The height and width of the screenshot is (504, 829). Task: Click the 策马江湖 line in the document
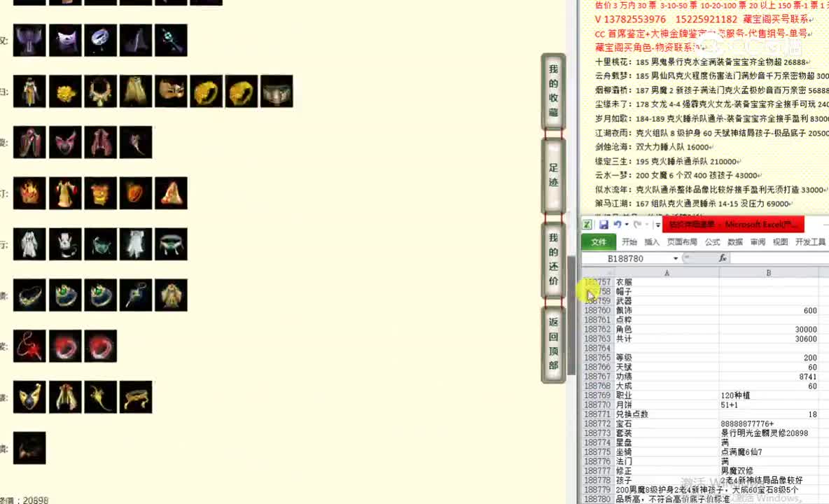[x=694, y=204]
